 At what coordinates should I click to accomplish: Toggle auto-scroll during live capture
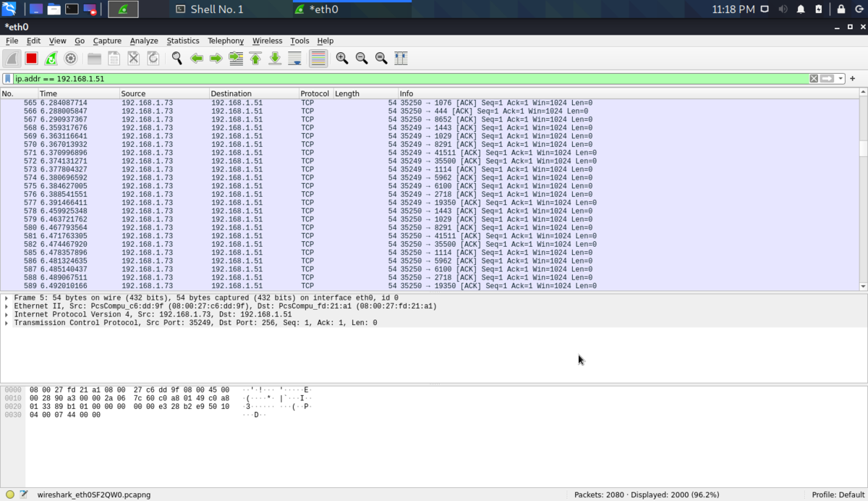294,59
